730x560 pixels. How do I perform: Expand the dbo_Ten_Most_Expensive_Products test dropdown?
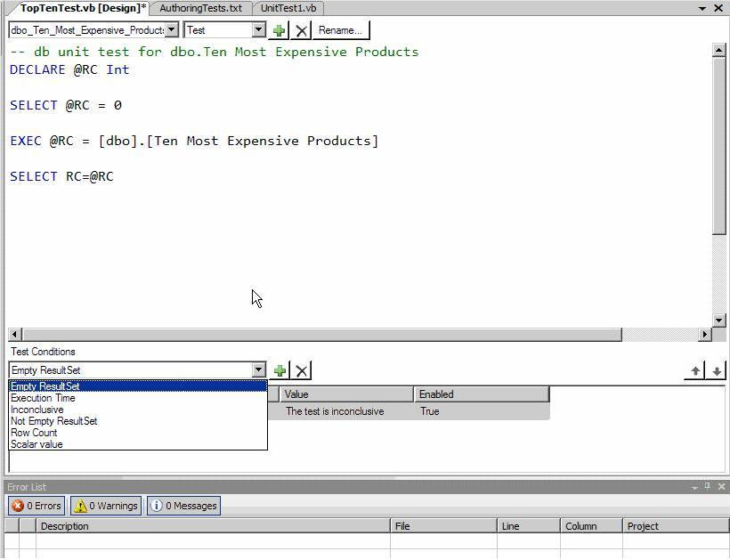point(171,30)
